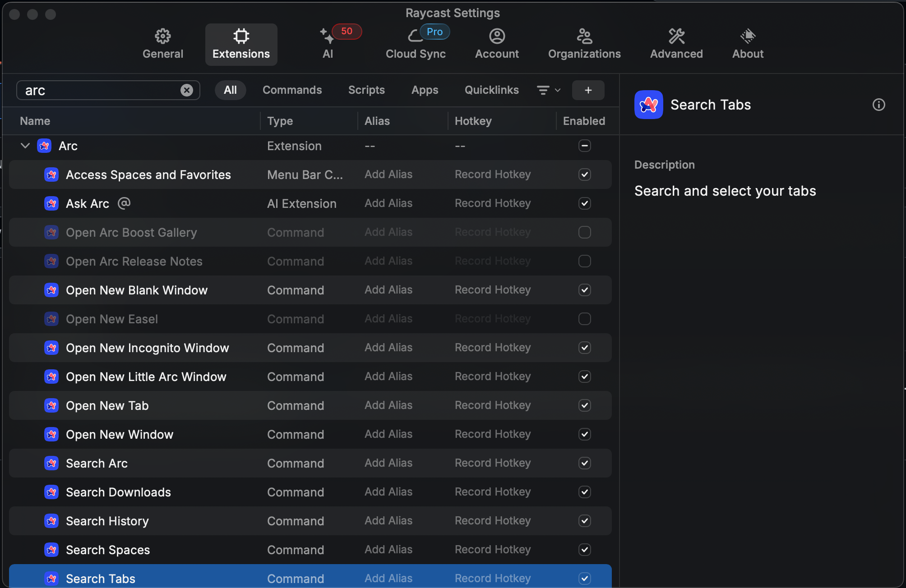
Task: Open the Account tab
Action: tap(497, 44)
